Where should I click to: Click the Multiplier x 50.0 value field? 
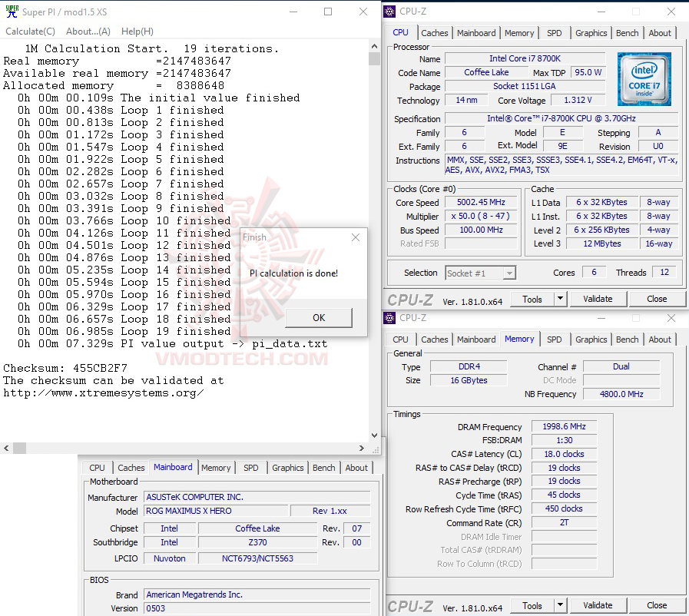(481, 216)
